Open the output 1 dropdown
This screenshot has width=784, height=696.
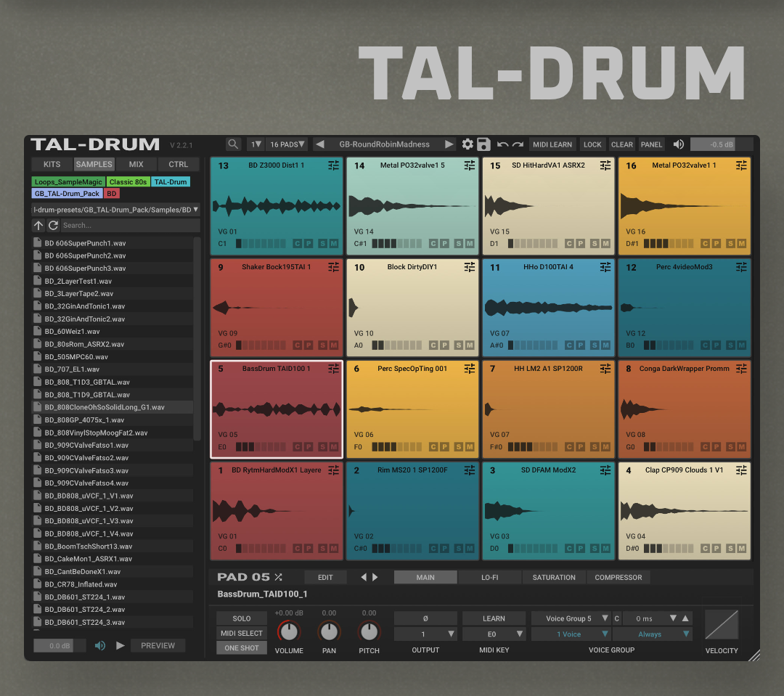[x=425, y=634]
